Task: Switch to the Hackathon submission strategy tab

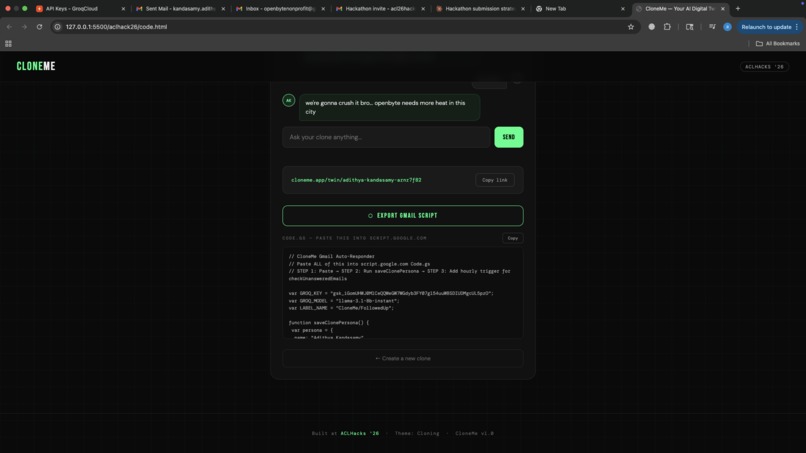Action: (479, 9)
